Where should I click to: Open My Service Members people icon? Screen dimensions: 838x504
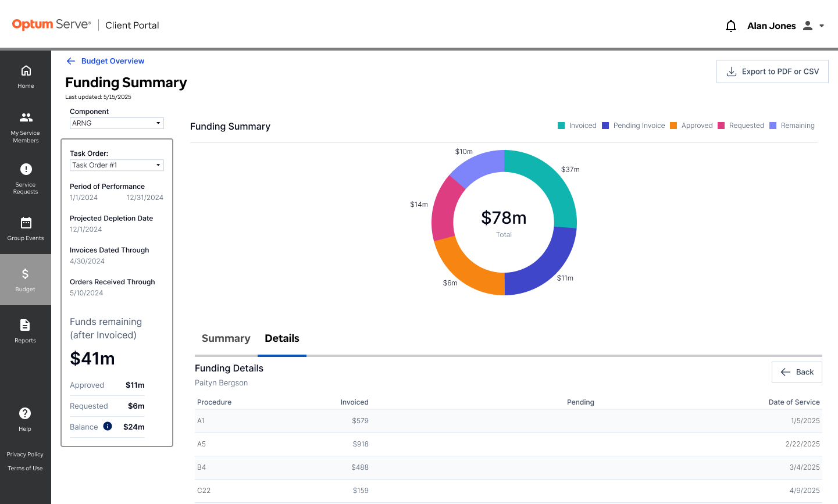(26, 117)
